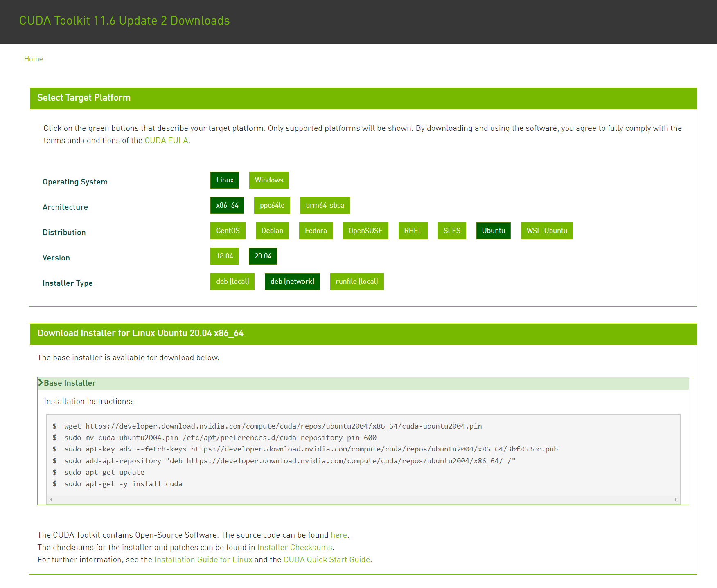The image size is (717, 588).
Task: Click the 'sudo apt-get update' command line
Action: pyautogui.click(x=104, y=472)
